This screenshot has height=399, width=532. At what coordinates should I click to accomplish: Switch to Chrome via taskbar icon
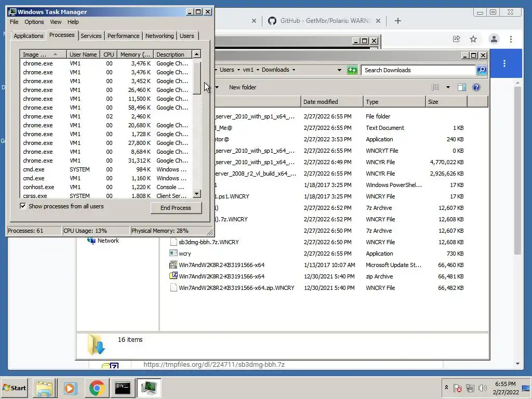point(97,388)
